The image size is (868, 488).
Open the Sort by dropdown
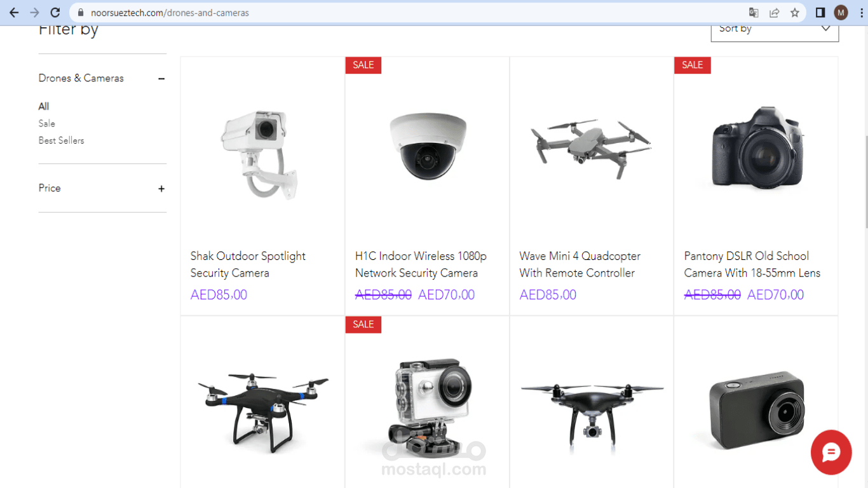[775, 29]
